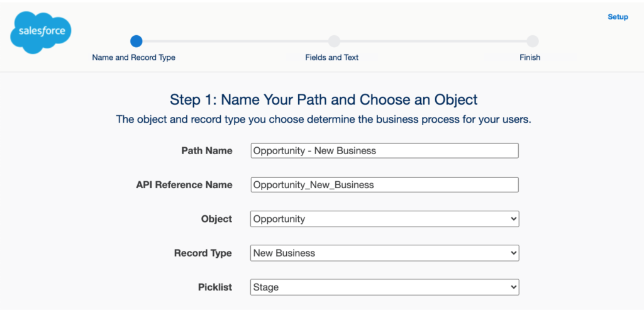
Task: Click the API Reference Name label
Action: [x=184, y=185]
